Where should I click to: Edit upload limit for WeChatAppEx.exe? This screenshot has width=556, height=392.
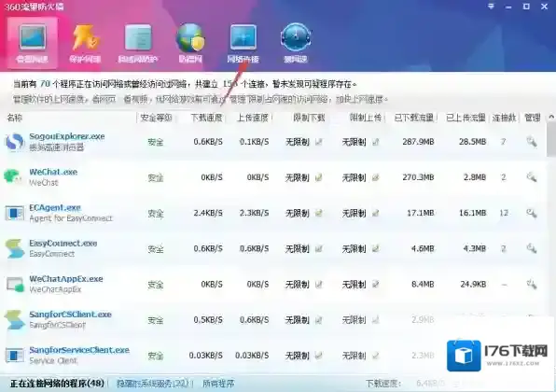pyautogui.click(x=376, y=284)
